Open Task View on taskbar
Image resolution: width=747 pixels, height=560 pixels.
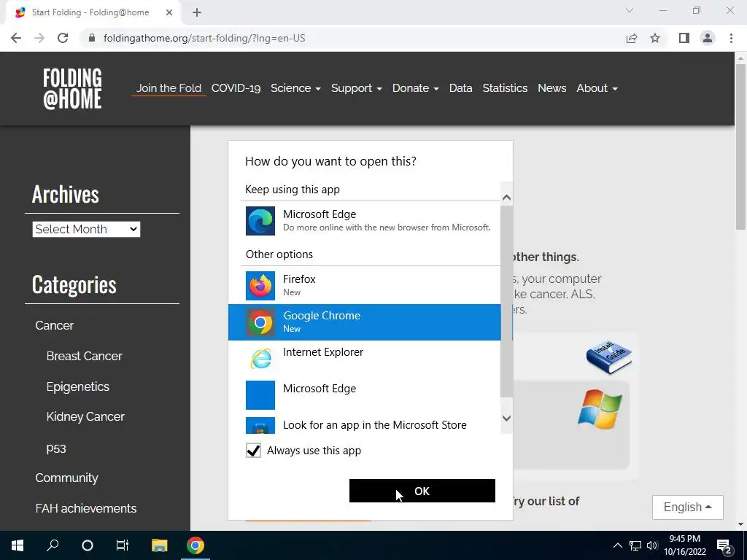click(x=123, y=545)
